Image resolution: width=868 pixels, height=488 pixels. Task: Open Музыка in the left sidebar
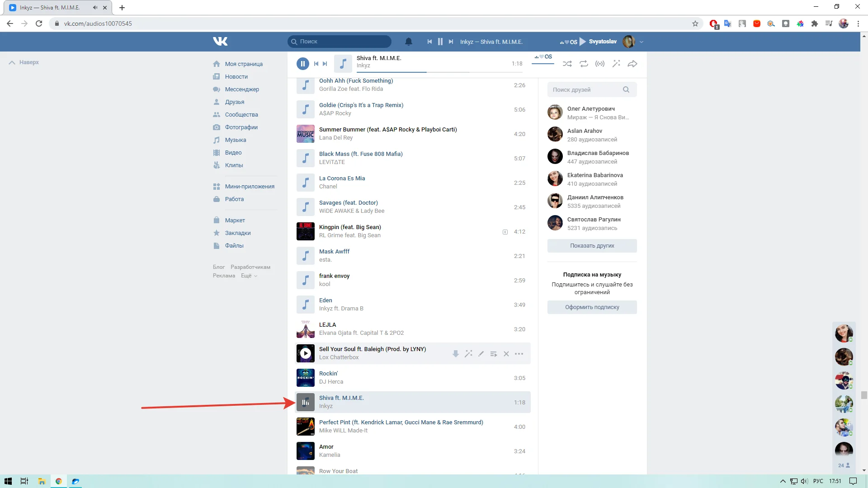click(236, 140)
